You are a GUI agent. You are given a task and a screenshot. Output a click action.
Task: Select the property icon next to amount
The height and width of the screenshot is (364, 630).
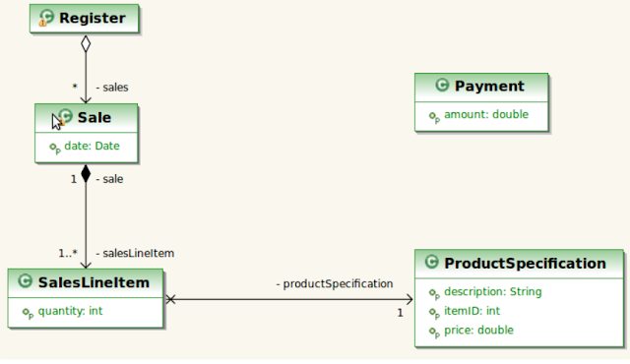pos(434,117)
